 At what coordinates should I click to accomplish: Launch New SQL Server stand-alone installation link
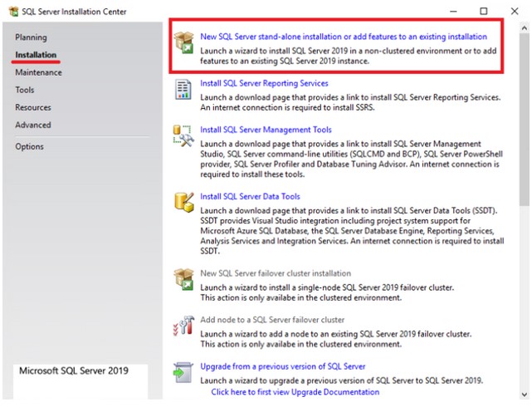pos(344,37)
